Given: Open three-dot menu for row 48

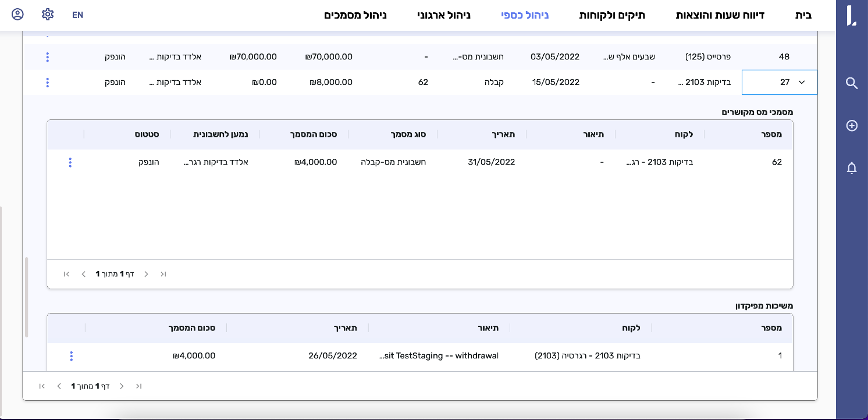Looking at the screenshot, I should pyautogui.click(x=47, y=57).
